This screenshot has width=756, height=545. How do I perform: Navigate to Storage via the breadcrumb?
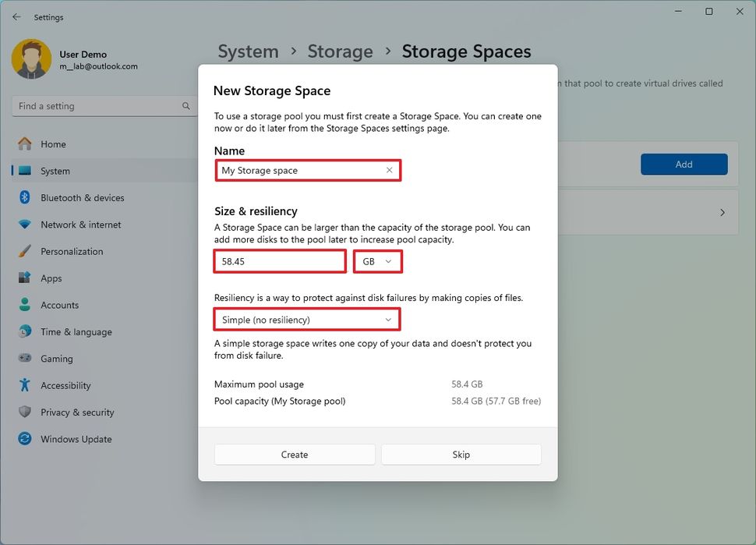[340, 51]
